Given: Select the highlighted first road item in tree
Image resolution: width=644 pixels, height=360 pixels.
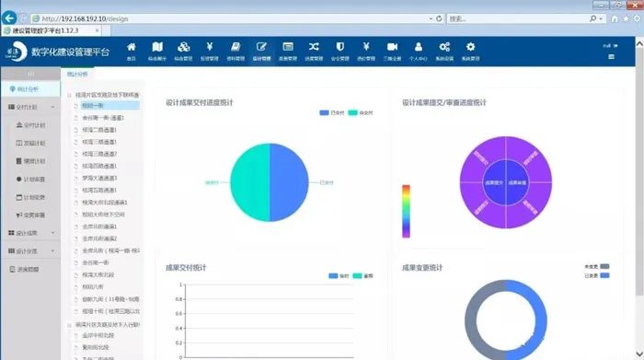Looking at the screenshot, I should 110,106.
